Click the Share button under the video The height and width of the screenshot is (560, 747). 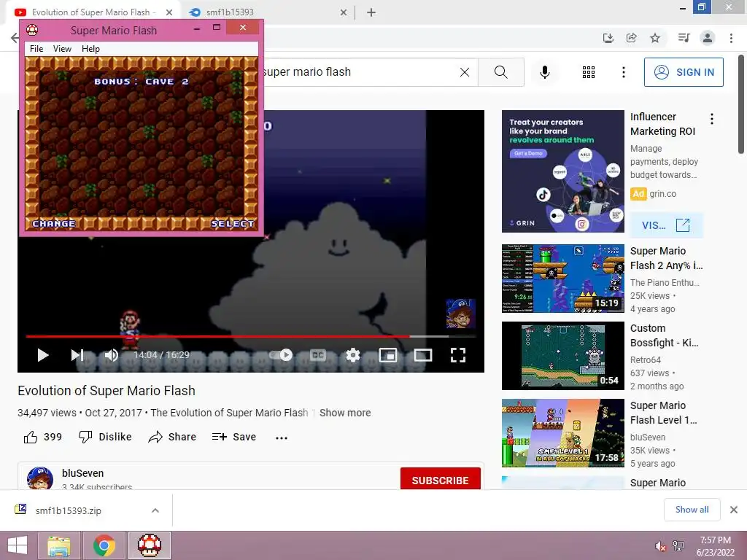click(172, 437)
